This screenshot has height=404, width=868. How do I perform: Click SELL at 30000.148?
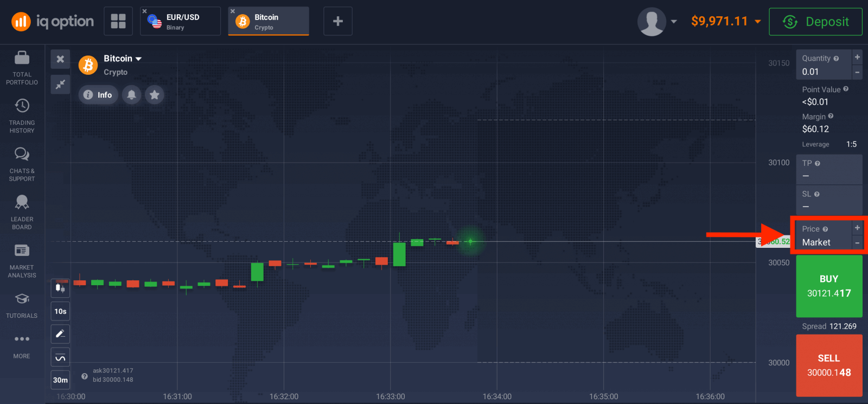(829, 365)
